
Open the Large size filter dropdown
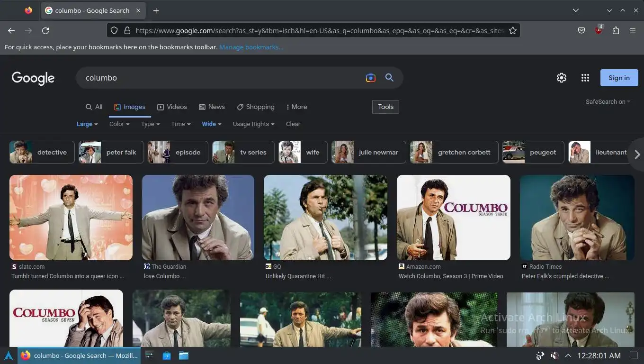(x=87, y=124)
